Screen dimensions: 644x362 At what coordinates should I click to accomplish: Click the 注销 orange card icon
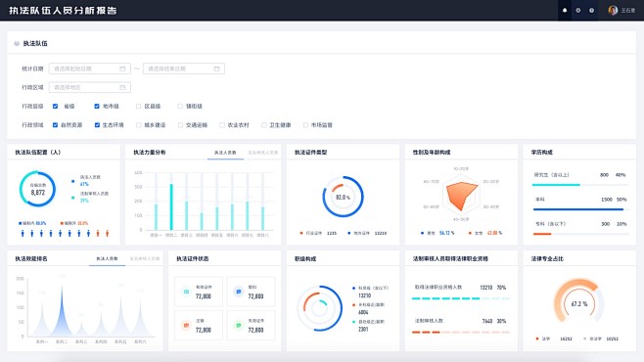[x=186, y=325]
